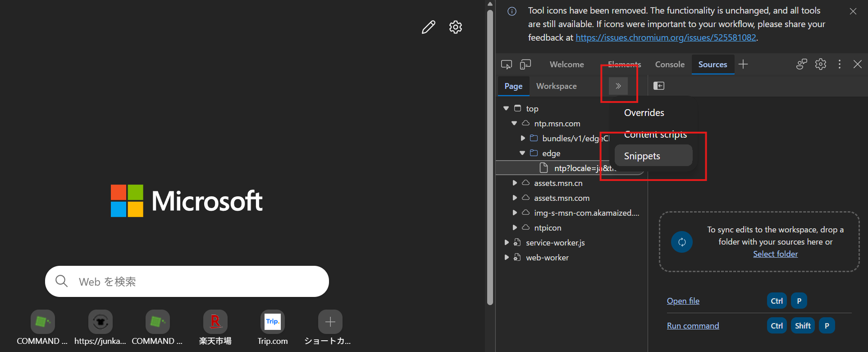Select ntpicon label in tree

click(x=548, y=228)
